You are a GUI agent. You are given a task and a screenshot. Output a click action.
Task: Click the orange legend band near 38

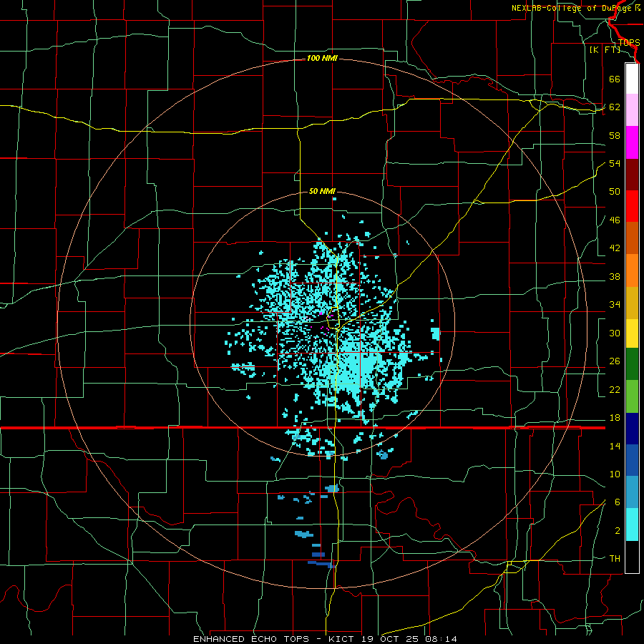click(x=632, y=270)
